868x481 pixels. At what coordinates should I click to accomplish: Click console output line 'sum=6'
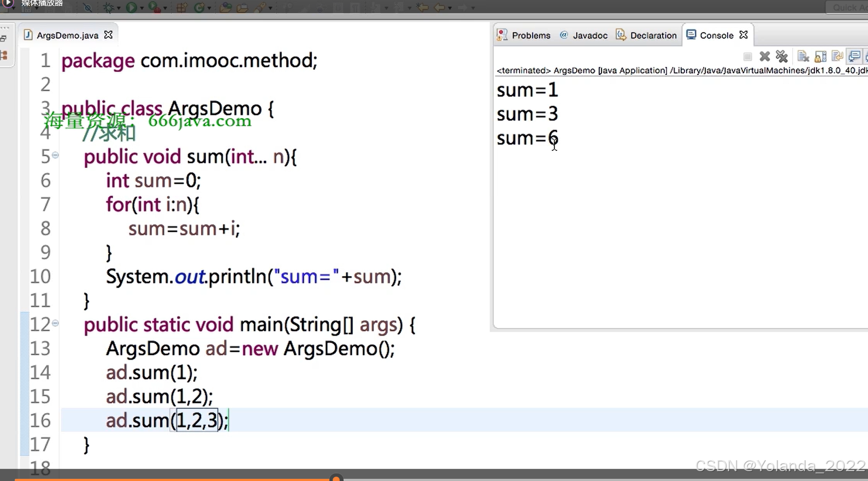pos(527,138)
